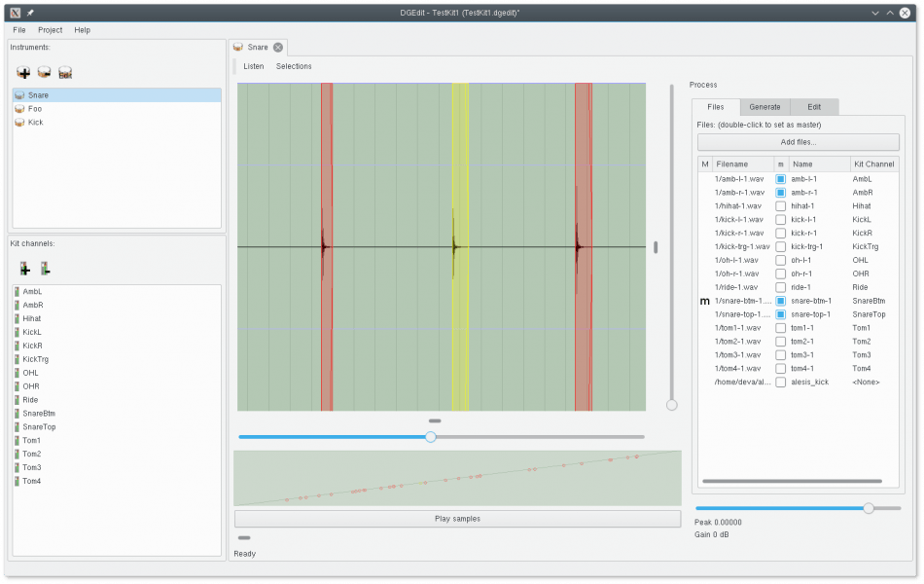Select the 1/oh-l-1.wav file row
The height and width of the screenshot is (584, 924).
click(799, 260)
